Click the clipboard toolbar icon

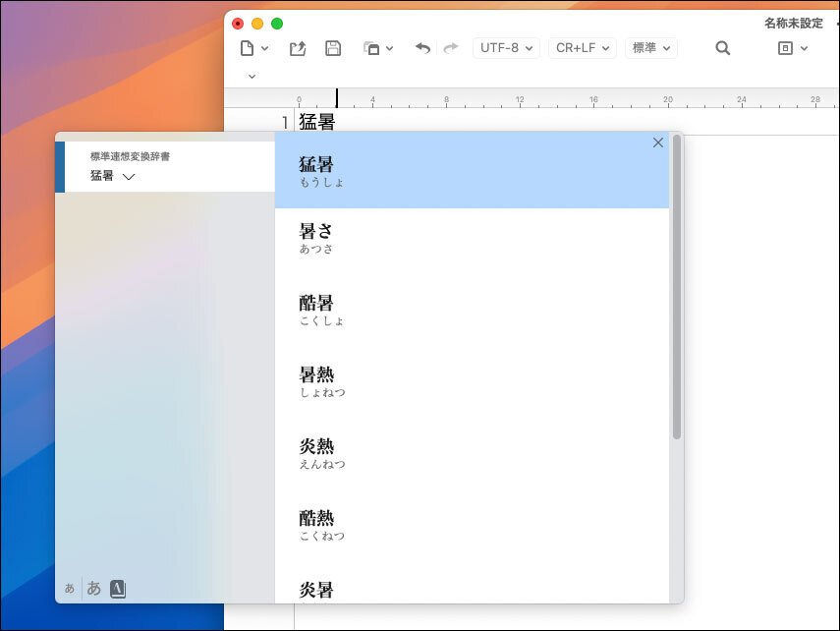pos(373,47)
